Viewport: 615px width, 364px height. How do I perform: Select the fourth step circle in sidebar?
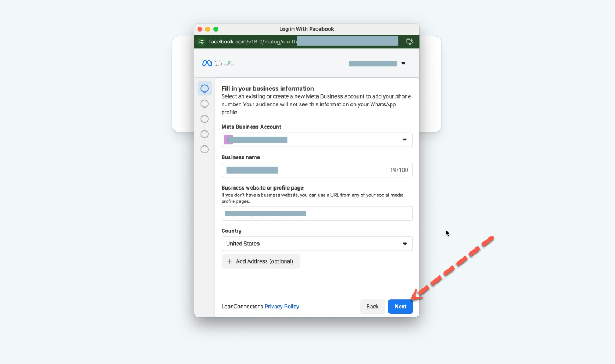tap(204, 134)
